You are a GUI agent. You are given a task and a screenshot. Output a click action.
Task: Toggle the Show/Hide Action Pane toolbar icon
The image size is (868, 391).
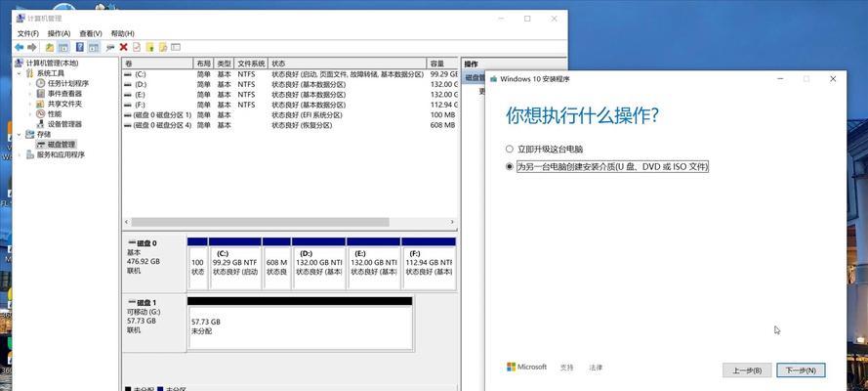(x=94, y=48)
